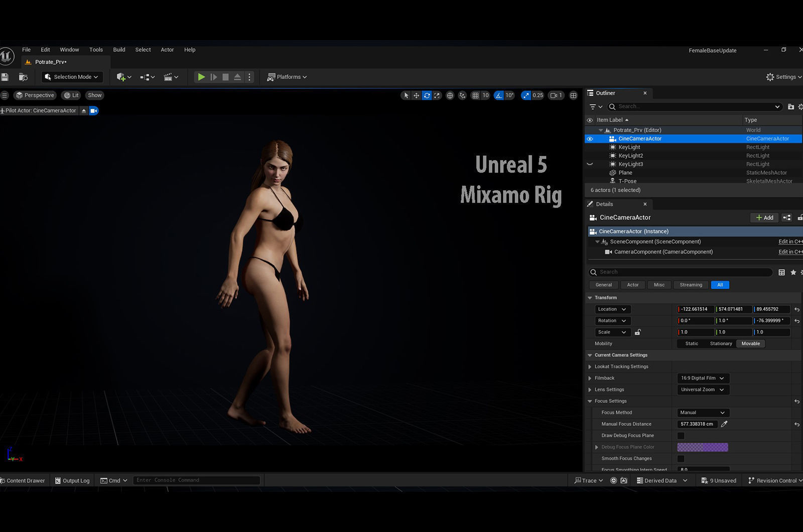This screenshot has width=803, height=532.
Task: Click the Stop simulation square button
Action: [x=225, y=77]
